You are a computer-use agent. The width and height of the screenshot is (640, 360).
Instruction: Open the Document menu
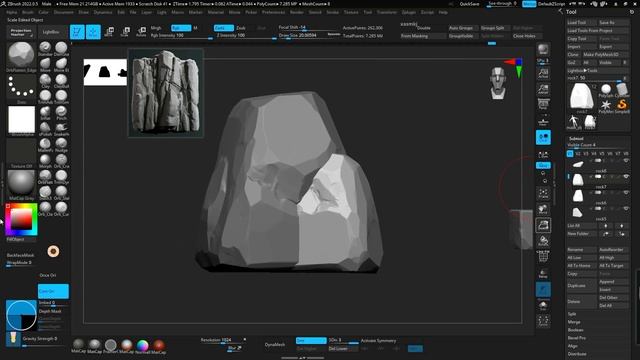point(64,12)
